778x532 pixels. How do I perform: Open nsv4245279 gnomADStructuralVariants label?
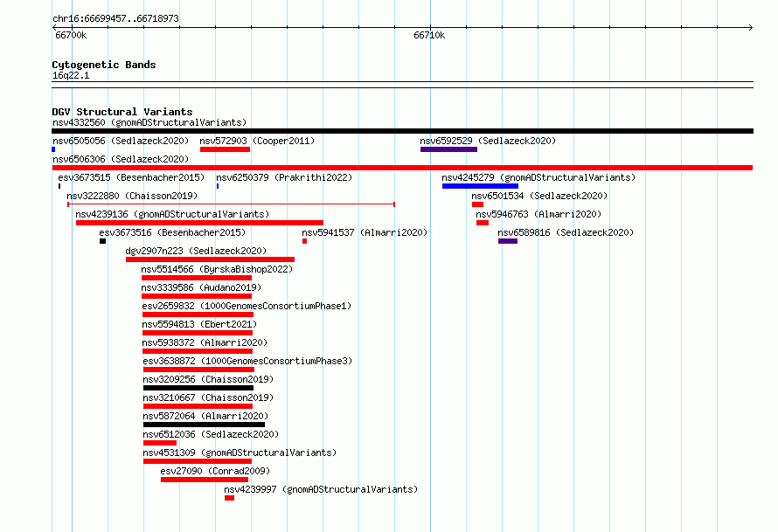538,177
